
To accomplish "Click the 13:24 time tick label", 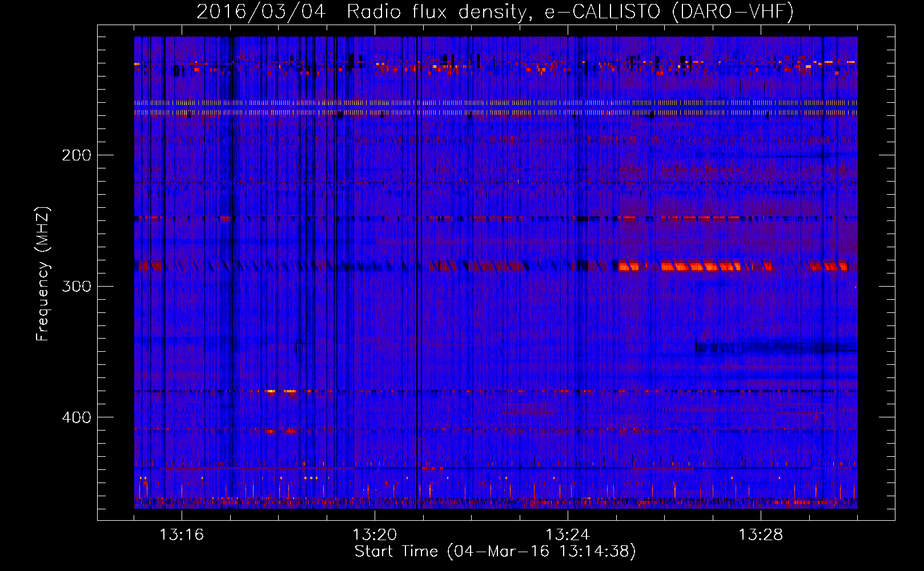I will 568,535.
